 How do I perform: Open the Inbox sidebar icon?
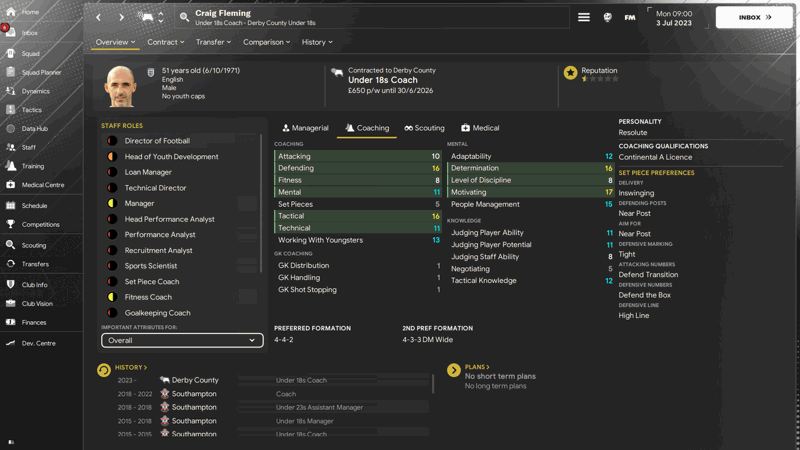pos(11,32)
